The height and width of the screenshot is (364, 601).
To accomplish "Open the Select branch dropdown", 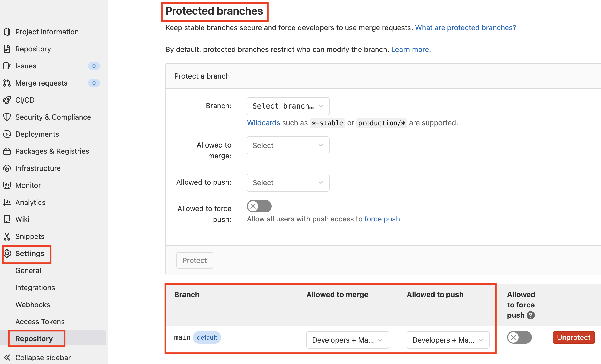I will [288, 106].
